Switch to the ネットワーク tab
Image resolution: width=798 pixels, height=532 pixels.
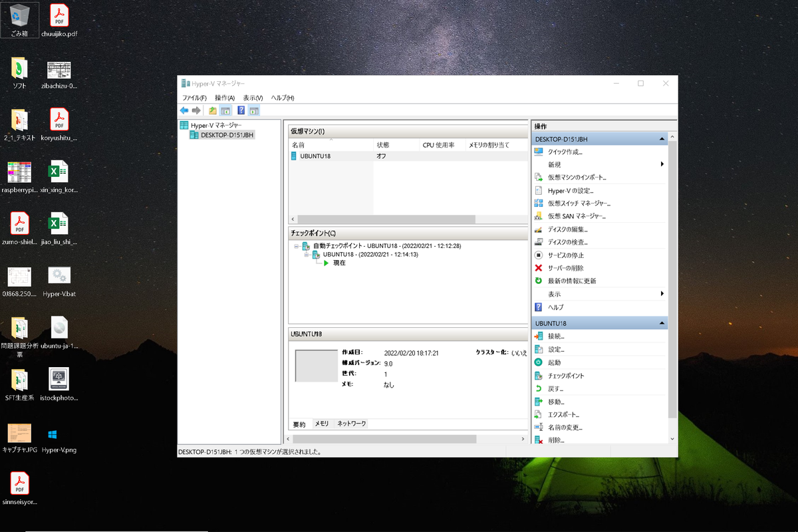[351, 424]
